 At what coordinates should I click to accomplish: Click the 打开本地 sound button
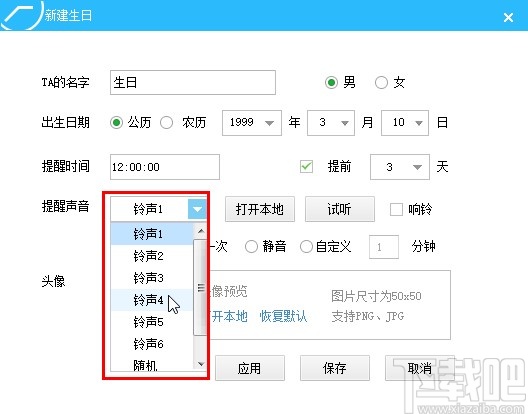click(x=260, y=209)
